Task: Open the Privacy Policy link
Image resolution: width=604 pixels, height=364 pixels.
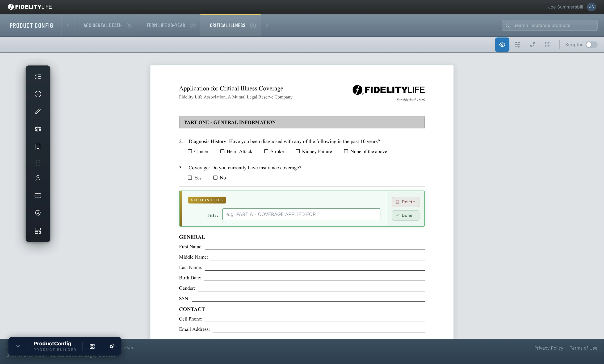Action: coord(549,348)
